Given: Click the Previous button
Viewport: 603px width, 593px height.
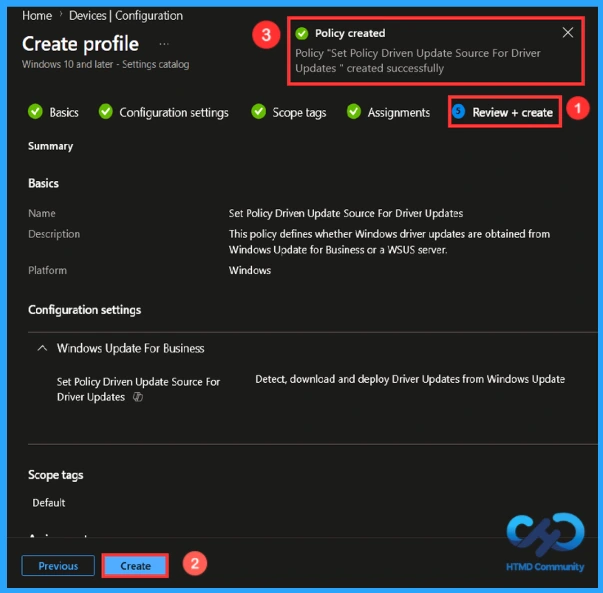Looking at the screenshot, I should (x=58, y=565).
